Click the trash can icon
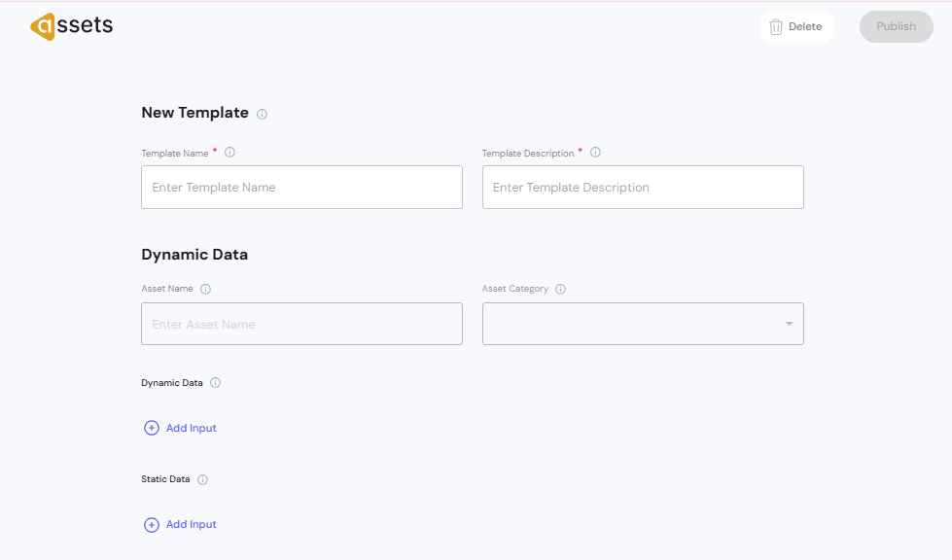Viewport: 952px width, 560px height. click(x=776, y=27)
